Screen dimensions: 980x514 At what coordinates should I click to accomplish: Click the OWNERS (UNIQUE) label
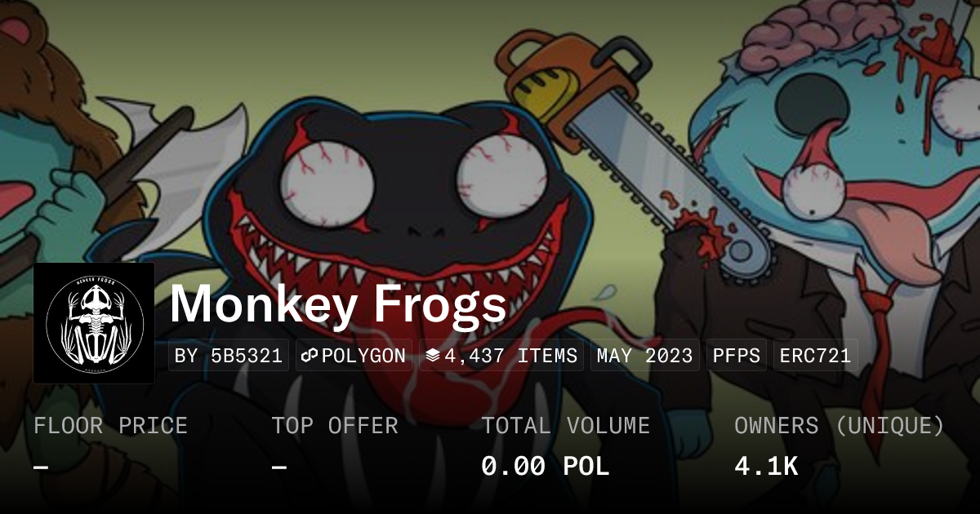(x=840, y=426)
